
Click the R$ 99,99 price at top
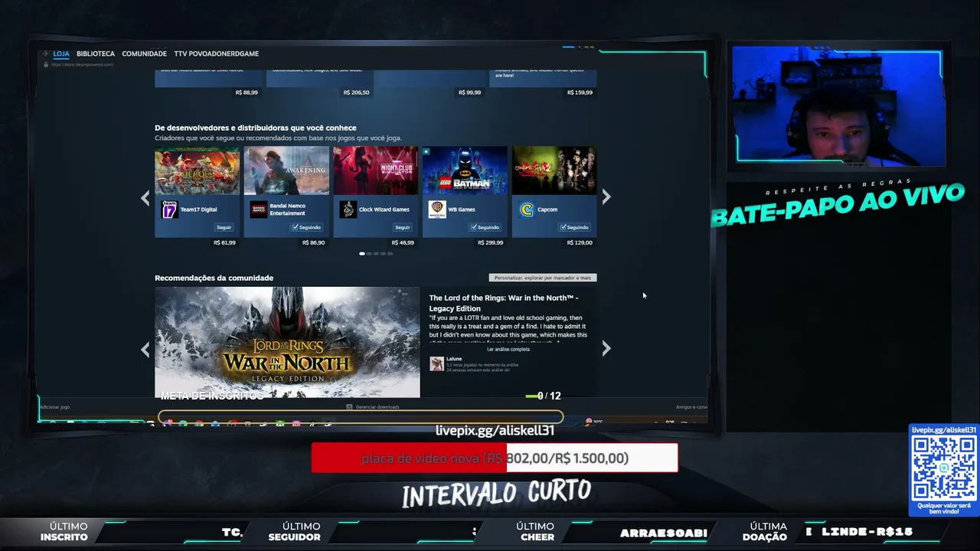click(470, 93)
